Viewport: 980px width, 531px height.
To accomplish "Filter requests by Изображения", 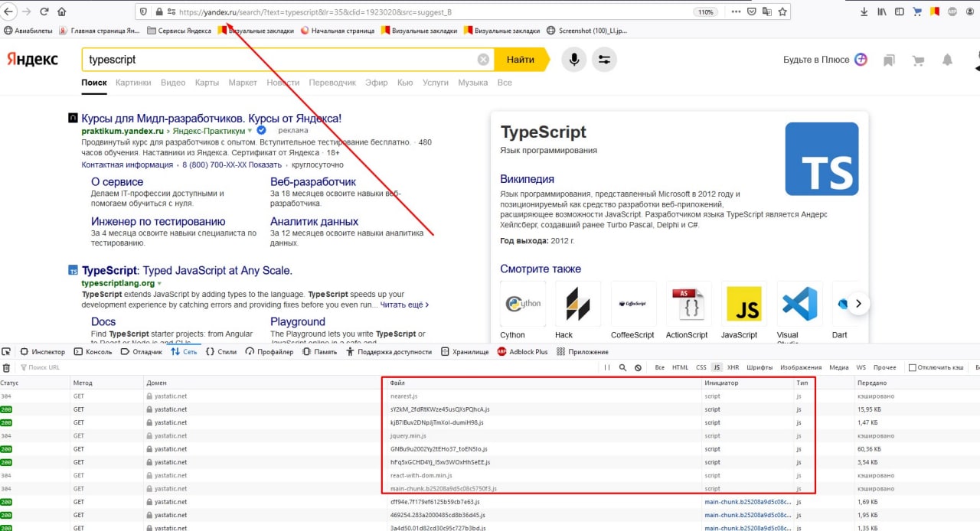I will (801, 368).
